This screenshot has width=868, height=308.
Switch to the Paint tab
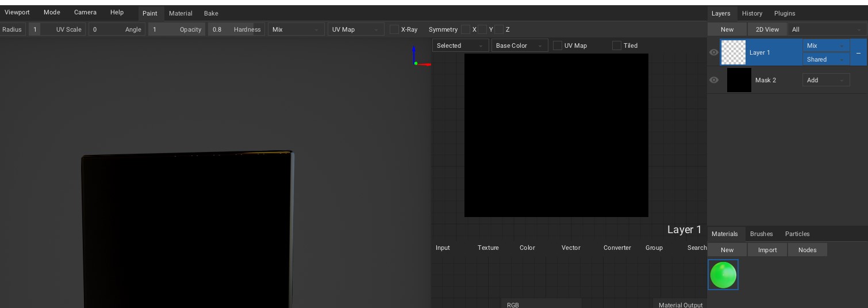[x=150, y=13]
